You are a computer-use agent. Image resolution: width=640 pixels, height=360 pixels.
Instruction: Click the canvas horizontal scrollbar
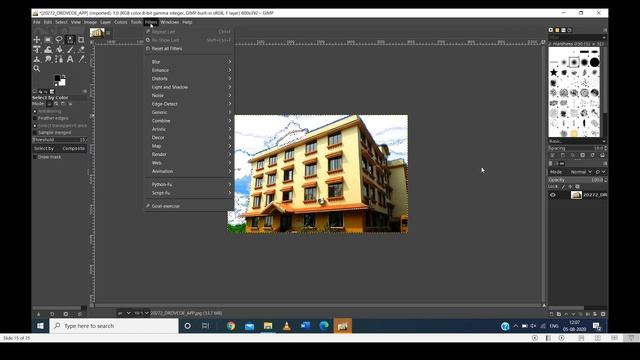(x=318, y=305)
